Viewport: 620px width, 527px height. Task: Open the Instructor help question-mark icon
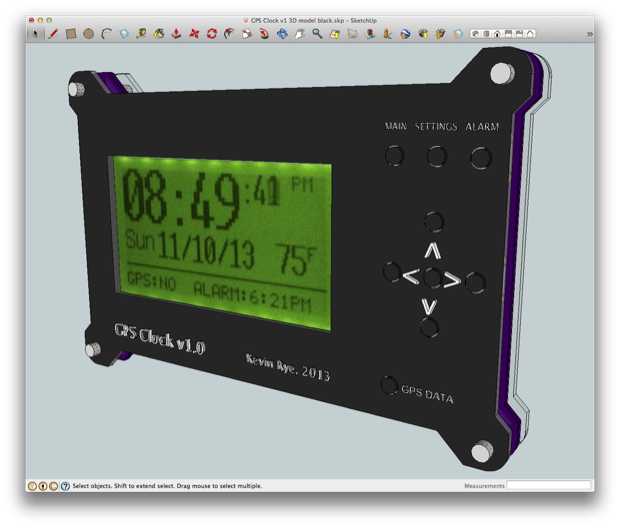[x=66, y=486]
